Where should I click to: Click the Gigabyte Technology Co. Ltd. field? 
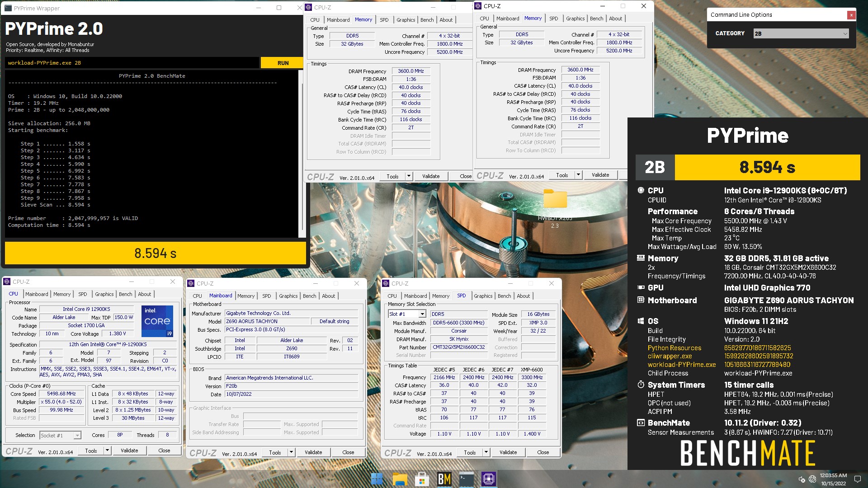(x=292, y=313)
